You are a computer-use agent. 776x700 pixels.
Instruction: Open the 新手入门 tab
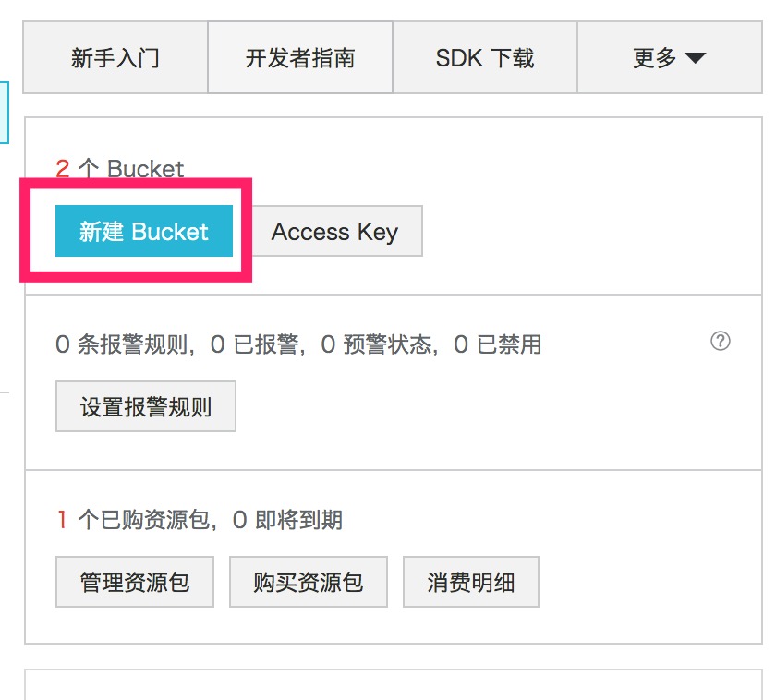point(115,57)
